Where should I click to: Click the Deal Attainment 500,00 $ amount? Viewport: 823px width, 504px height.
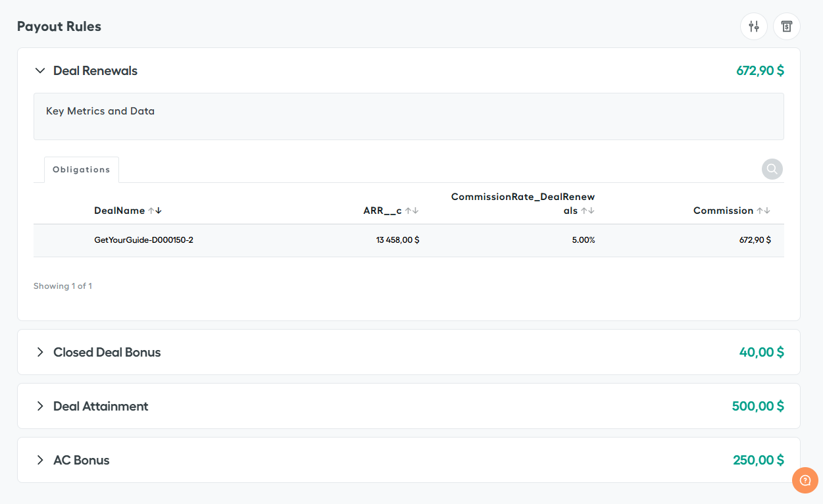point(758,406)
